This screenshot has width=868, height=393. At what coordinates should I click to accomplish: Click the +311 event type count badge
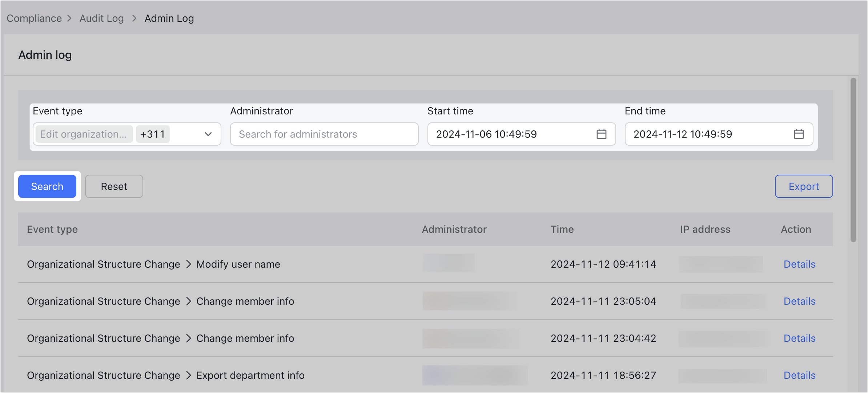coord(153,134)
